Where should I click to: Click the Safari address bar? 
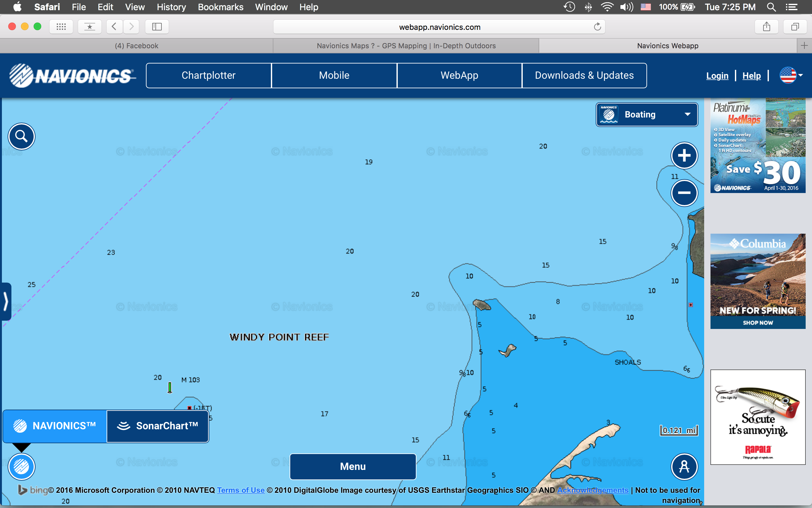[x=439, y=27]
